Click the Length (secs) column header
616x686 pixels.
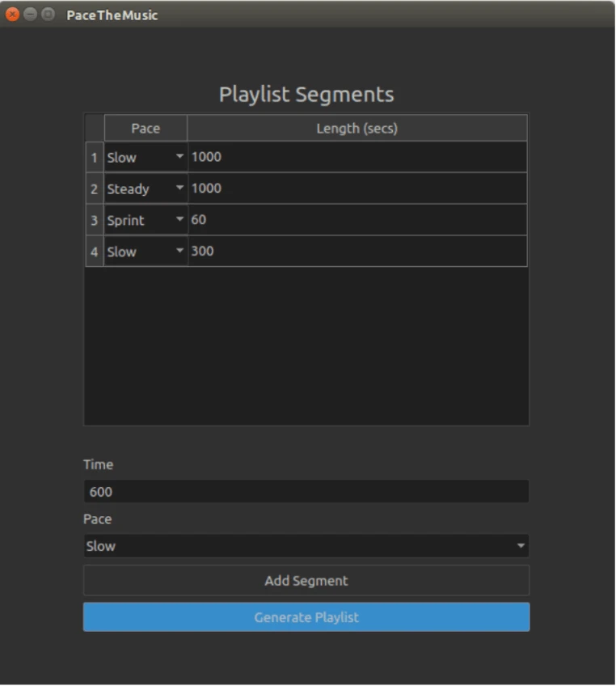[x=357, y=128]
